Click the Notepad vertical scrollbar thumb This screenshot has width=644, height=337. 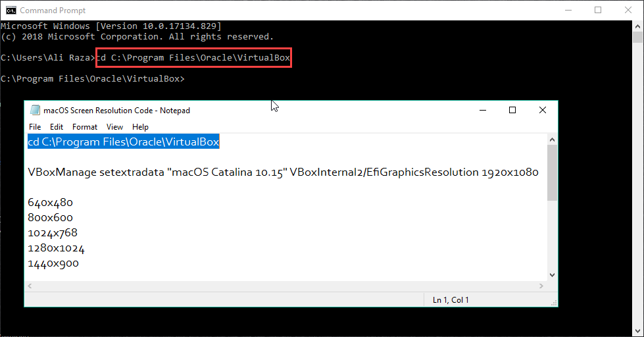point(552,172)
